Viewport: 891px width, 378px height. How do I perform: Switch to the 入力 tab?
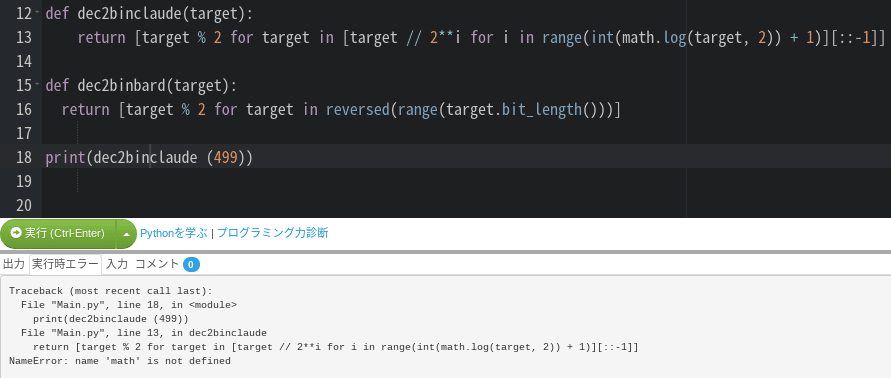[x=117, y=264]
